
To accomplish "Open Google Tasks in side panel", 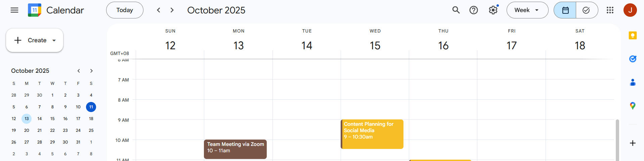I will [633, 59].
